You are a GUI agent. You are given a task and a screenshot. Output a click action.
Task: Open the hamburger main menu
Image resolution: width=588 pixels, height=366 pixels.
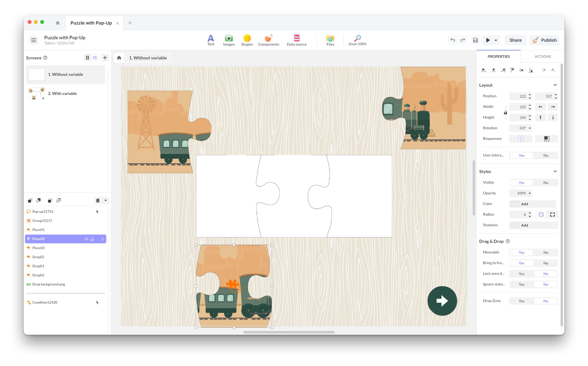[34, 40]
